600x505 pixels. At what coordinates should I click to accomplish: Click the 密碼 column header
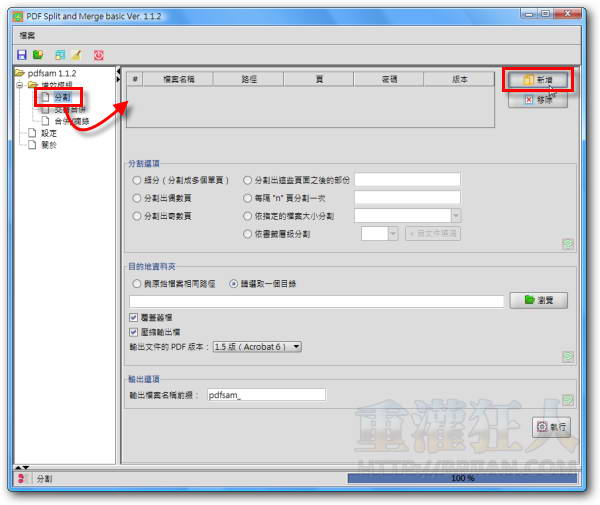point(389,79)
